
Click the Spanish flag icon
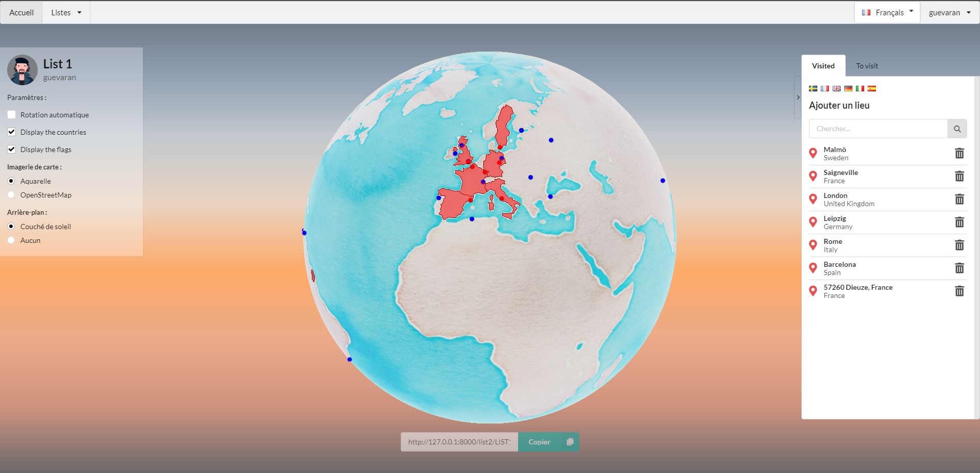coord(872,89)
